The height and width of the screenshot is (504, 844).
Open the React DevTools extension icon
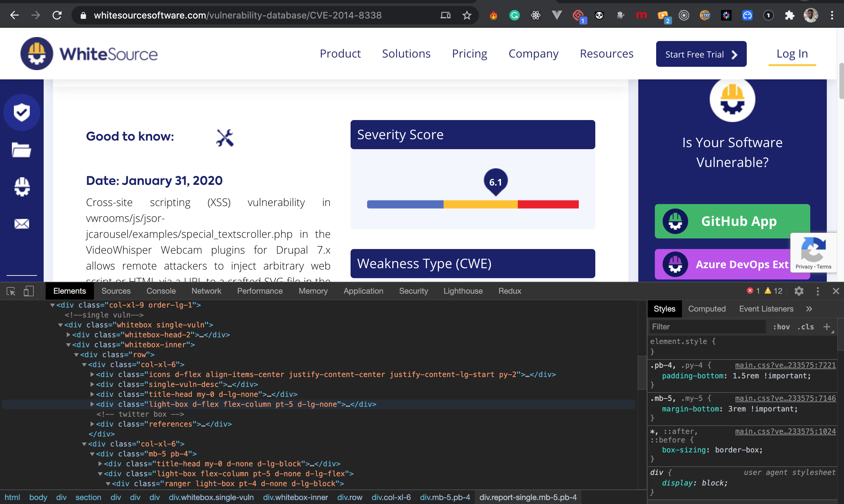coord(536,15)
